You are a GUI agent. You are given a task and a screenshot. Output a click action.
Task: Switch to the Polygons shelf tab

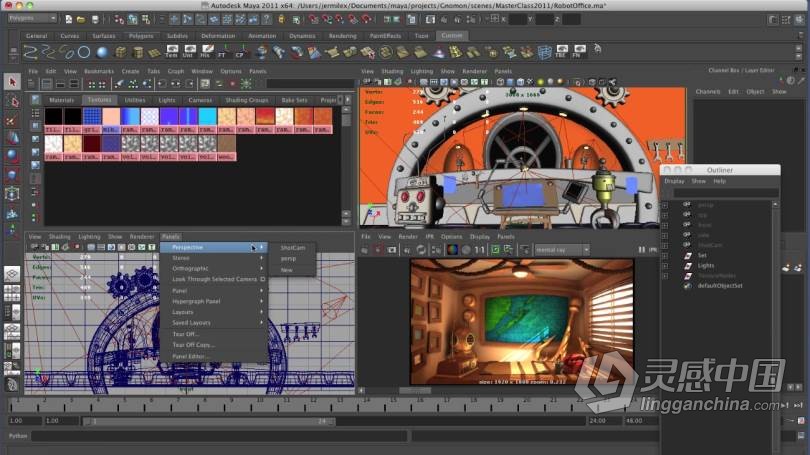[141, 36]
